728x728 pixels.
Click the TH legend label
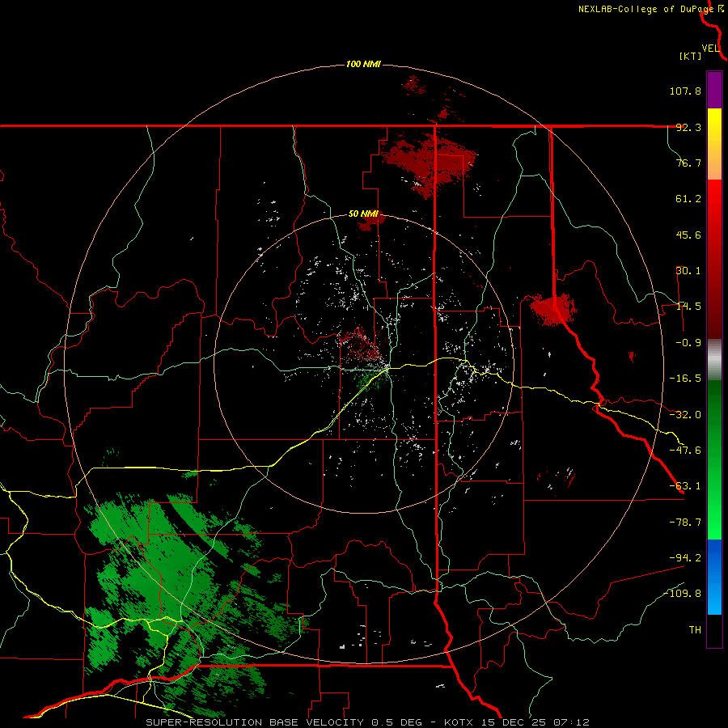[x=695, y=630]
